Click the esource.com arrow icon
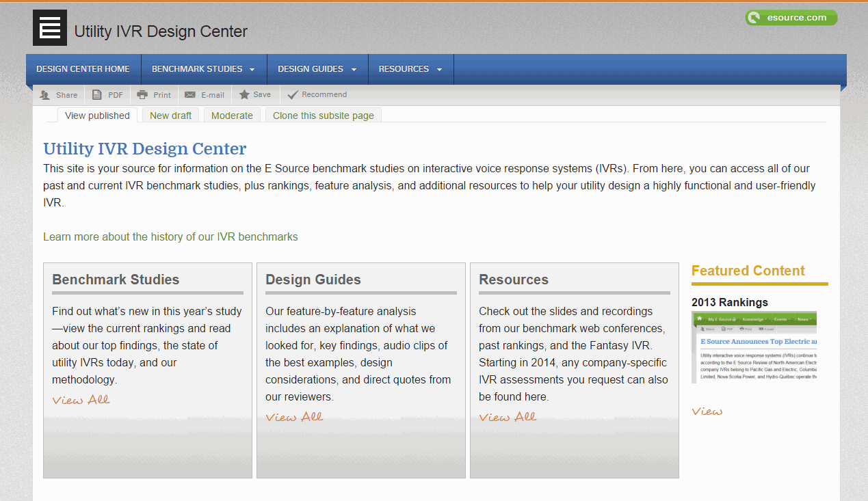The width and height of the screenshot is (868, 501). [754, 18]
